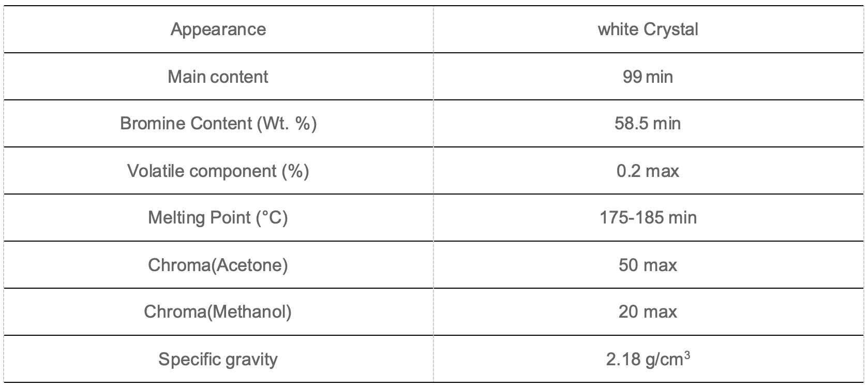Click the Specific gravity label
The height and width of the screenshot is (387, 868).
click(x=218, y=359)
